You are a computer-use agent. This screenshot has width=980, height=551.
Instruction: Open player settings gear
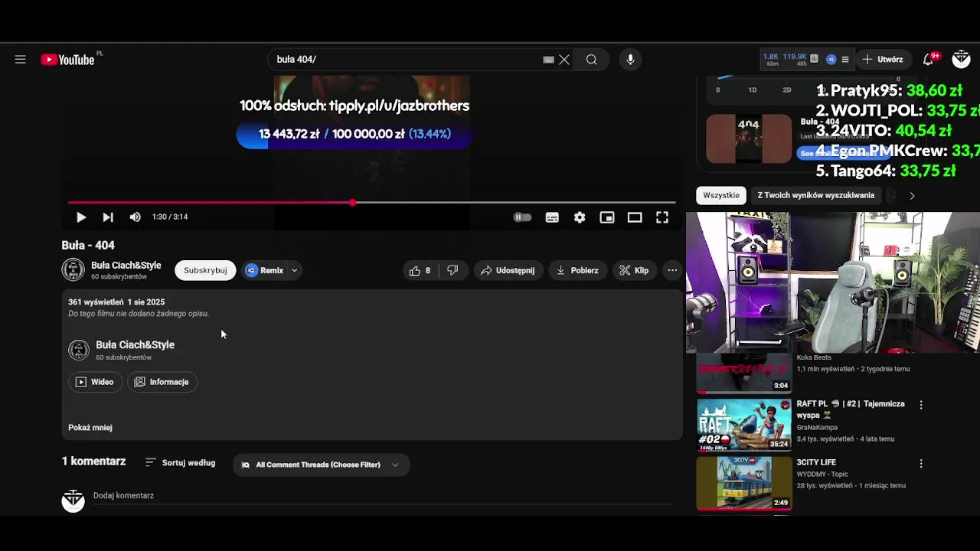580,217
